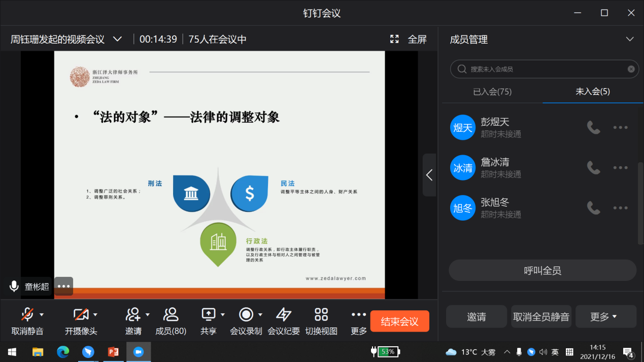Select the 未入会(5) tab
Image resolution: width=644 pixels, height=362 pixels.
pyautogui.click(x=593, y=92)
